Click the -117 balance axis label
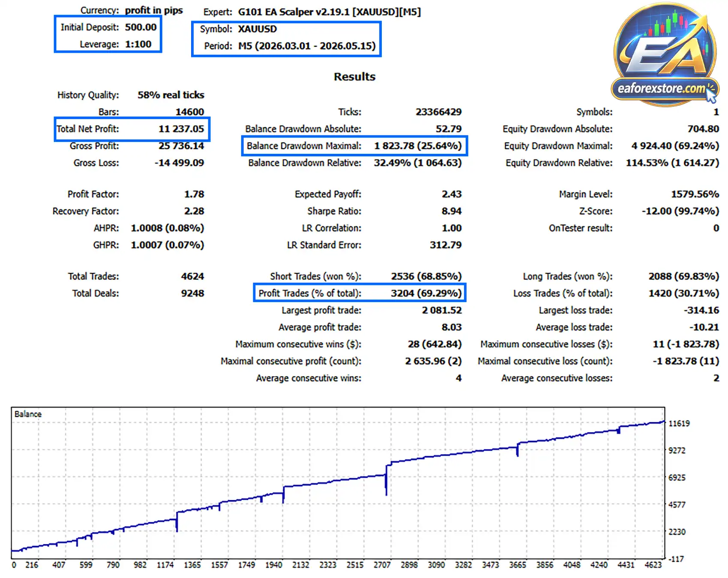The image size is (728, 578). pyautogui.click(x=676, y=559)
